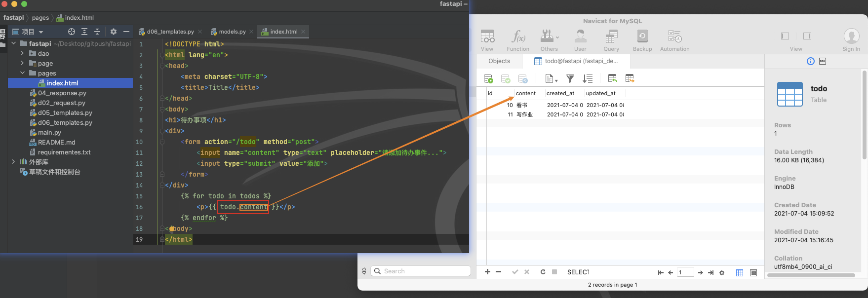Expand the page folder

click(x=22, y=63)
